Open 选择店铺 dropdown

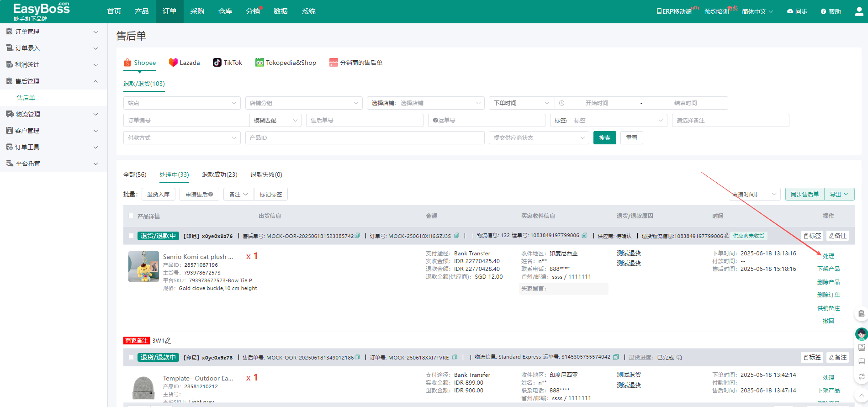click(x=426, y=103)
